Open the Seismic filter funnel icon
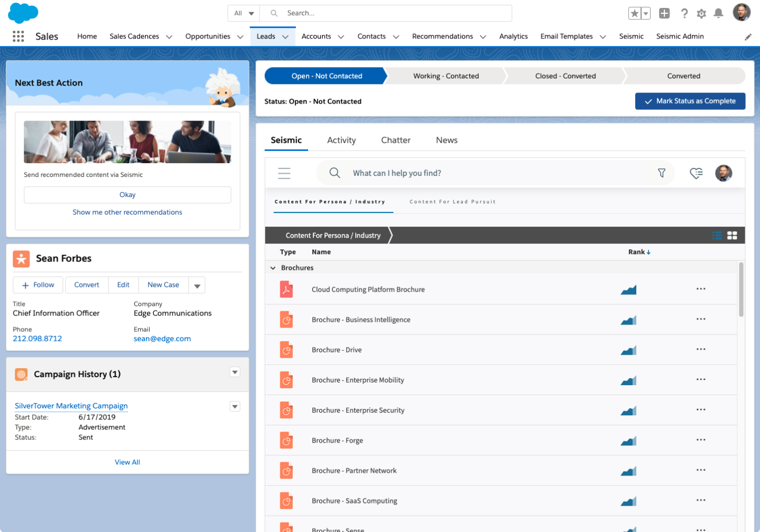Viewport: 760px width, 532px height. tap(661, 173)
